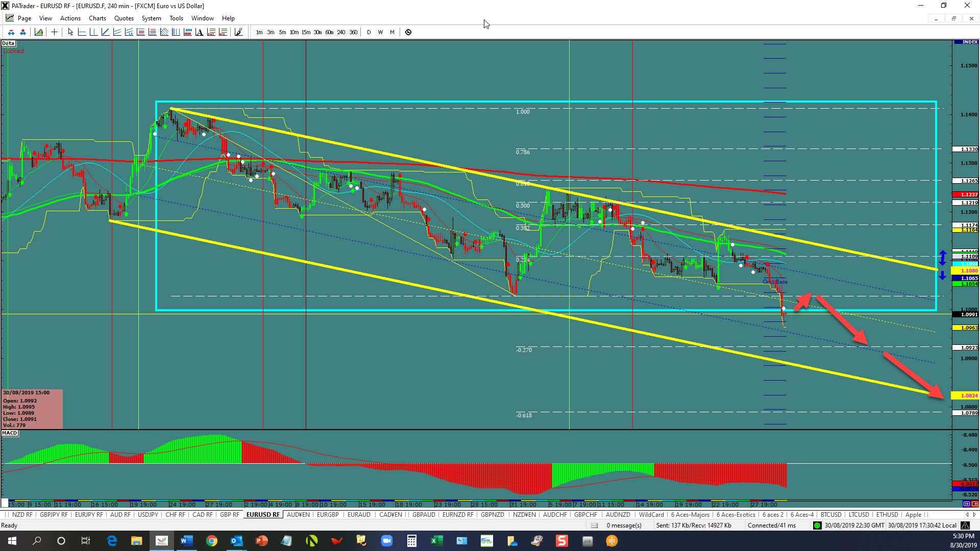This screenshot has width=980, height=551.
Task: Select the vertical line drawing tool
Action: coord(93,32)
